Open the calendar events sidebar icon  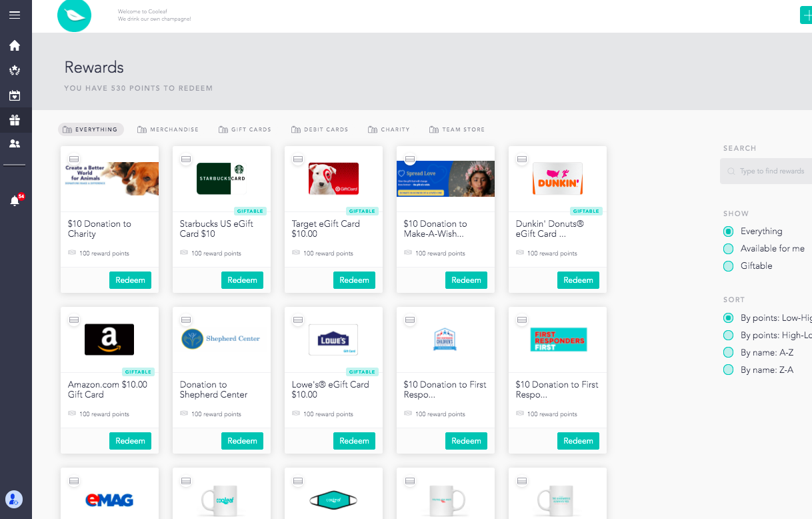point(15,95)
